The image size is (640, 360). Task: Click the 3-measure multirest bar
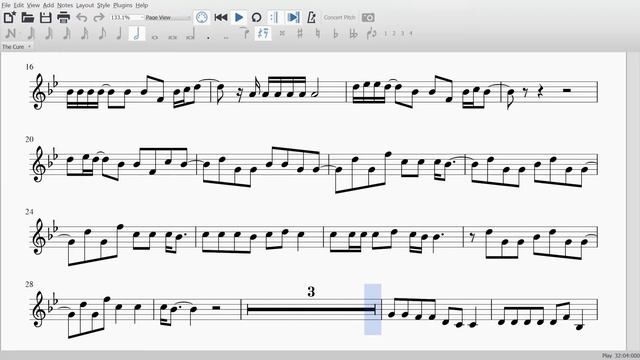coord(311,309)
